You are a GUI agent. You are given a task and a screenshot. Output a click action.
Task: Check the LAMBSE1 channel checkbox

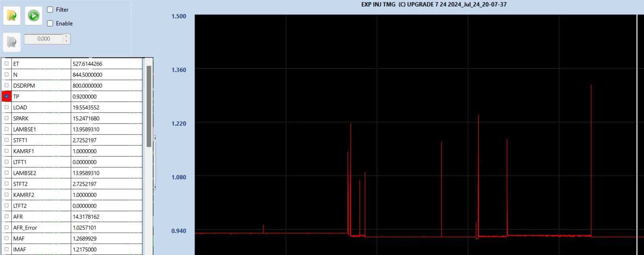click(x=6, y=129)
